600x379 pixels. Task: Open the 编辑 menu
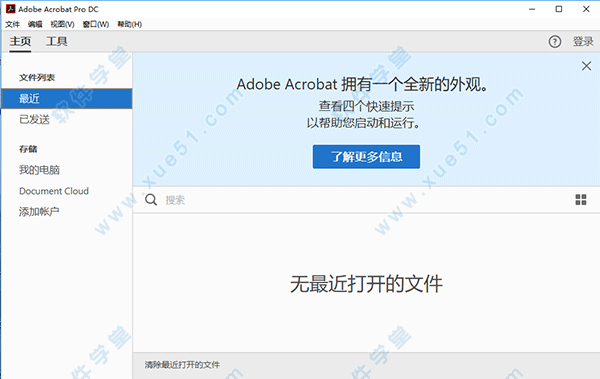pos(35,25)
